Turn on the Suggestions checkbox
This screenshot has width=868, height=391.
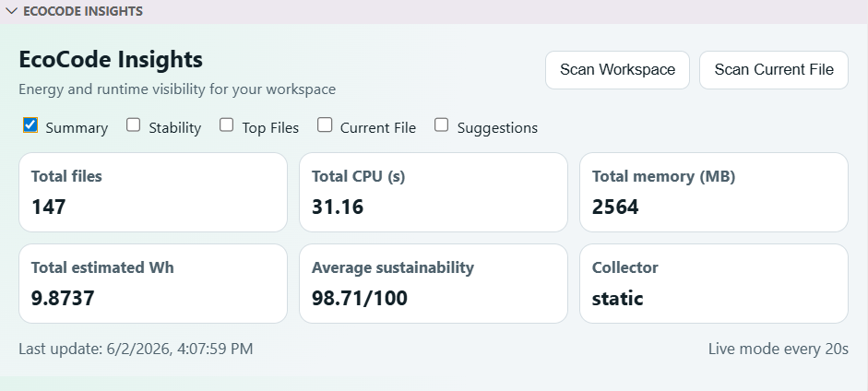(x=441, y=125)
